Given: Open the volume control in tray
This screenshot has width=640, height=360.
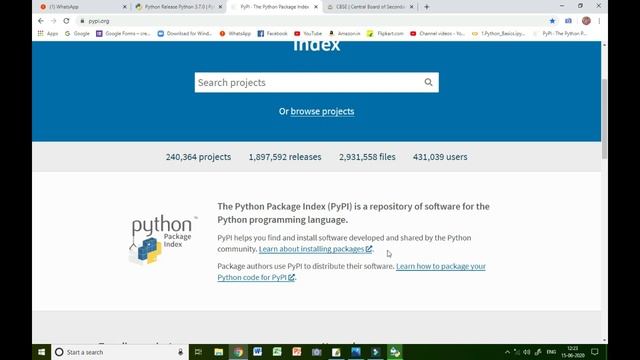Looking at the screenshot, I should [527, 352].
